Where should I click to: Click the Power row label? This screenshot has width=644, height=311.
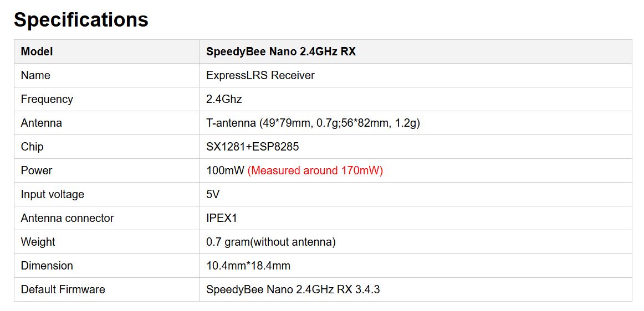[37, 170]
